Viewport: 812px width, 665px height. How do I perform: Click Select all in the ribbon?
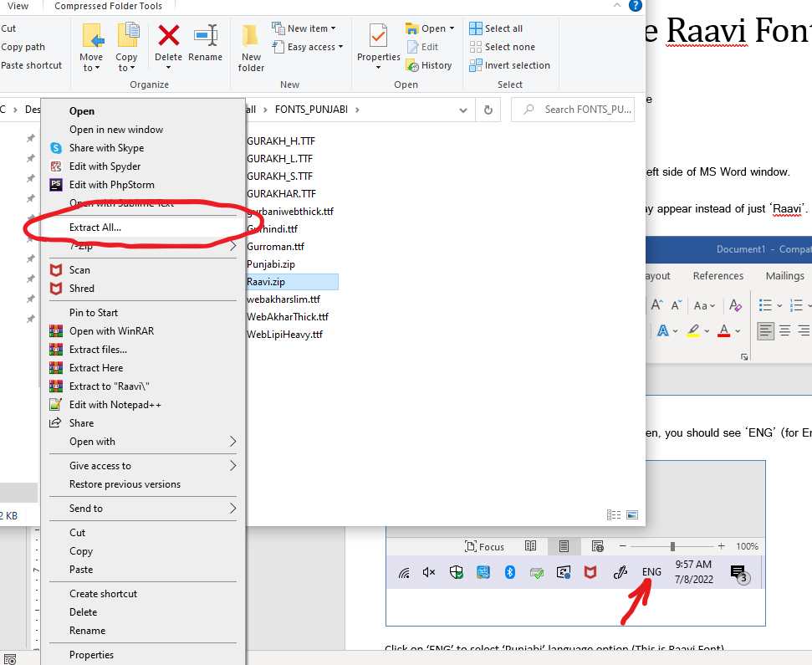(496, 28)
